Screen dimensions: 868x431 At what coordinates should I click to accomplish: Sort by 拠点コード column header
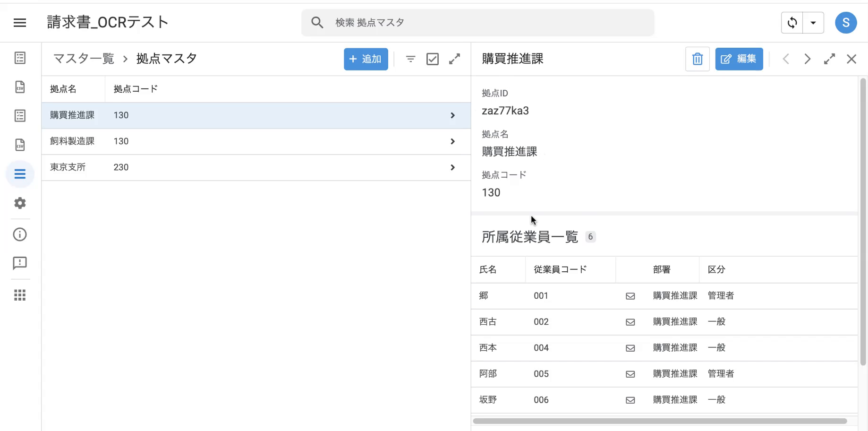136,89
